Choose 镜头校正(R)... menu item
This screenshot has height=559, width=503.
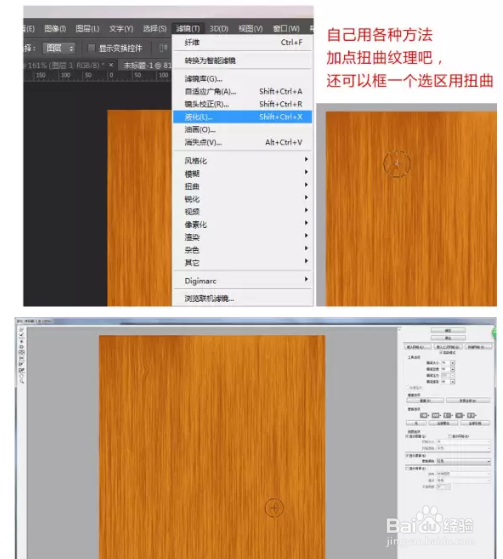[x=242, y=104]
